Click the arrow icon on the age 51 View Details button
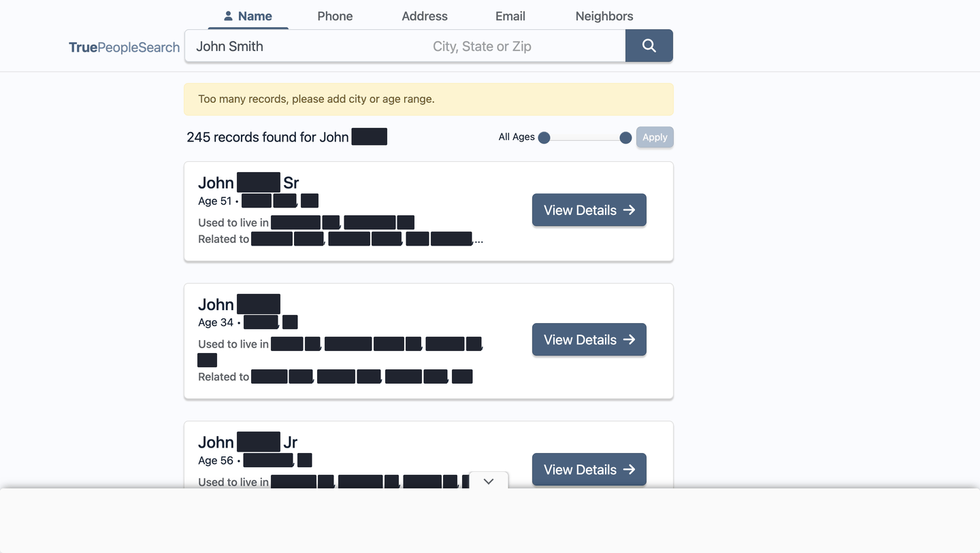980x553 pixels. coord(629,210)
